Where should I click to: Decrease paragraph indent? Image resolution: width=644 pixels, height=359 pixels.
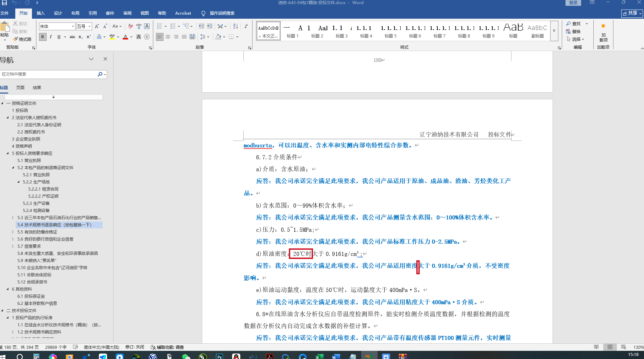point(202,26)
